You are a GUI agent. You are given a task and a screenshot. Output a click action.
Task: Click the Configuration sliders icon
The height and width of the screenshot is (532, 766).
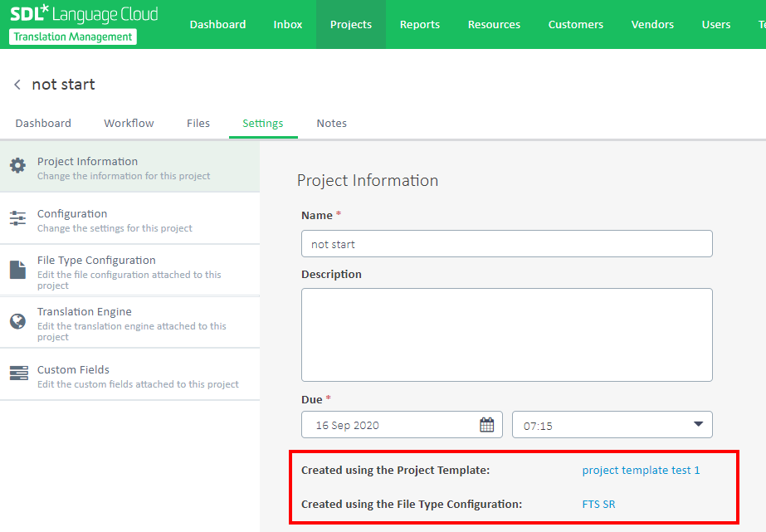coord(18,218)
